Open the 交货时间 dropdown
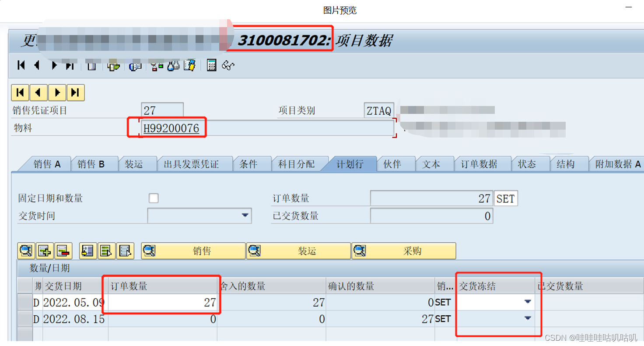644x346 pixels. 245,215
